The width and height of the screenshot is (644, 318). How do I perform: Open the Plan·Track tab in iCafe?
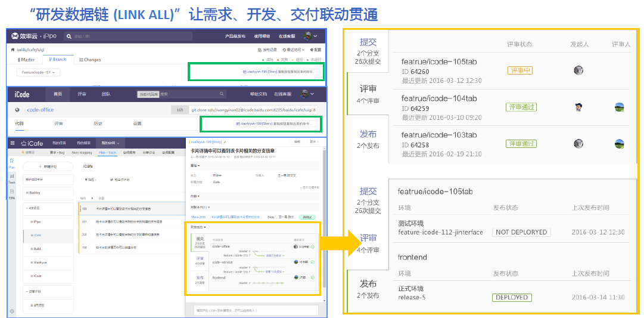[x=108, y=152]
